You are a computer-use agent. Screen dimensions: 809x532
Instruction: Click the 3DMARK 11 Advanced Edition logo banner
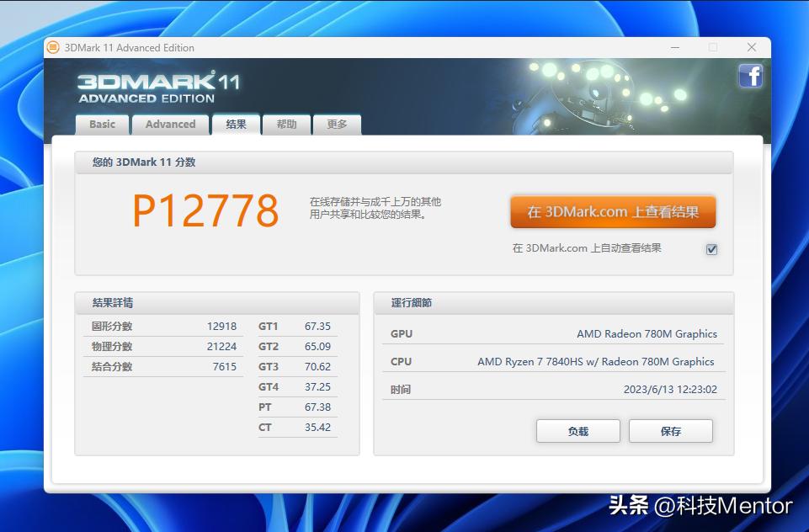click(x=152, y=87)
